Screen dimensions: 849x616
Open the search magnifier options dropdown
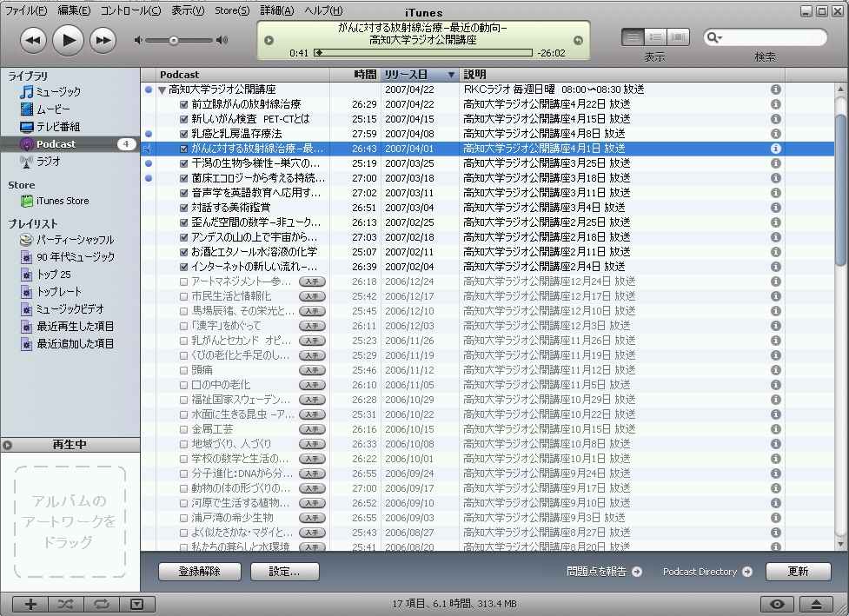(714, 37)
